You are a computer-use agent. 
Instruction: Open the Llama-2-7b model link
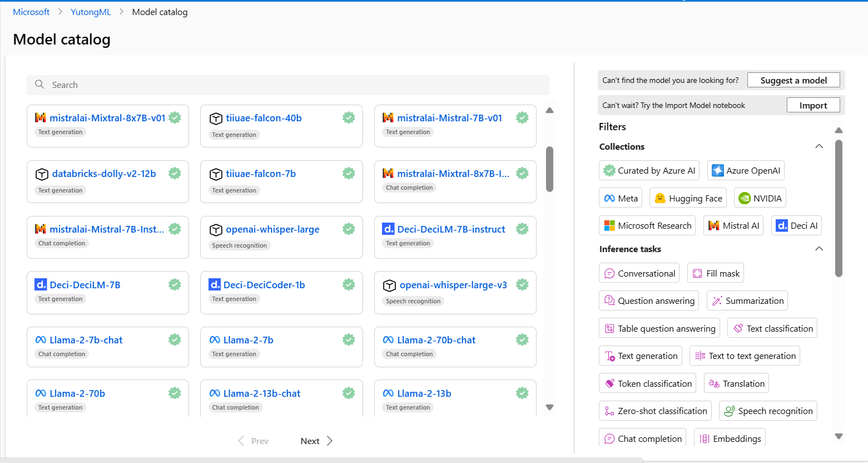click(248, 340)
